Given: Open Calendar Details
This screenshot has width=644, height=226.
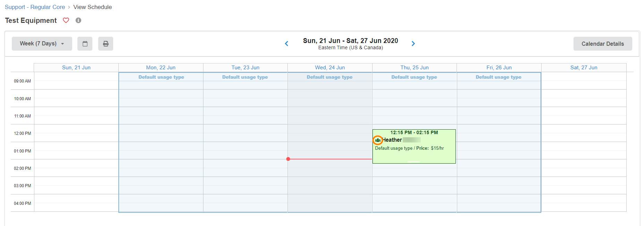Looking at the screenshot, I should point(602,44).
